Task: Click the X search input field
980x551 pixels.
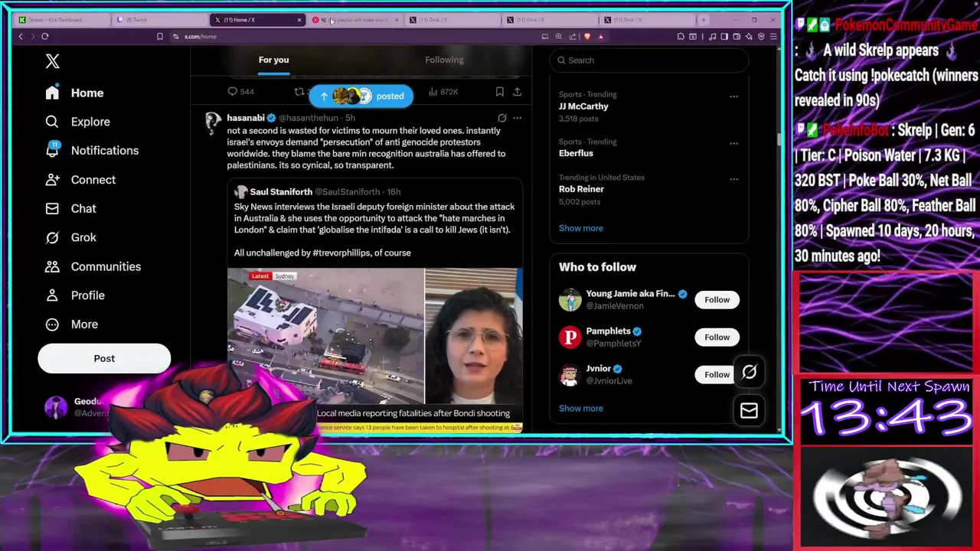Action: click(648, 60)
